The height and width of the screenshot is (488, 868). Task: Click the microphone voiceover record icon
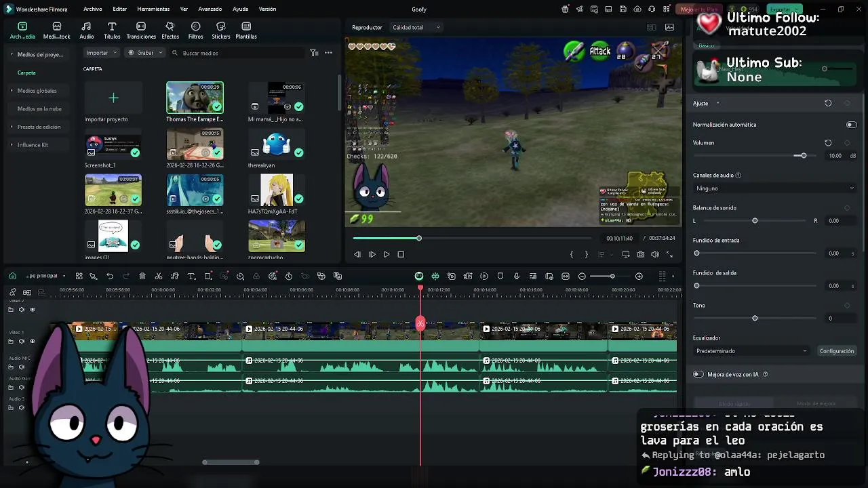[x=517, y=277]
